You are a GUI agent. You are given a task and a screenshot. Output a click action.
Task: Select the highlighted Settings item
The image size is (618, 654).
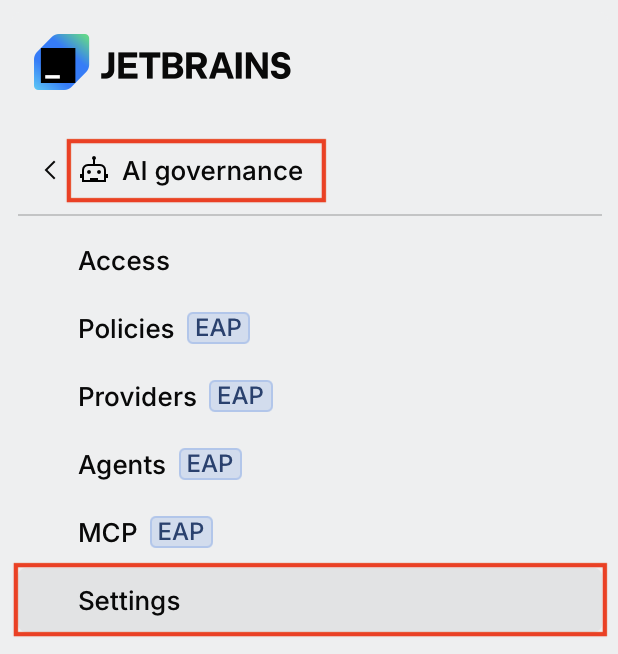coord(310,600)
